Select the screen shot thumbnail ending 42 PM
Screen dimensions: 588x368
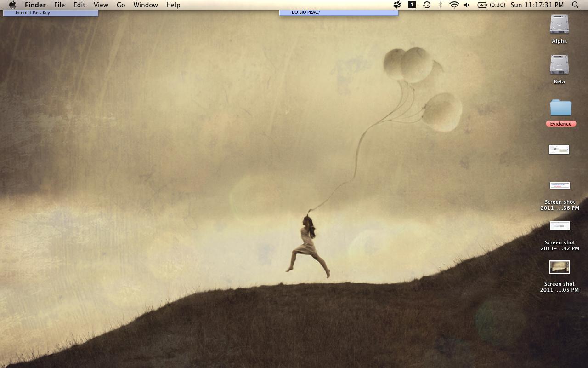click(x=560, y=226)
